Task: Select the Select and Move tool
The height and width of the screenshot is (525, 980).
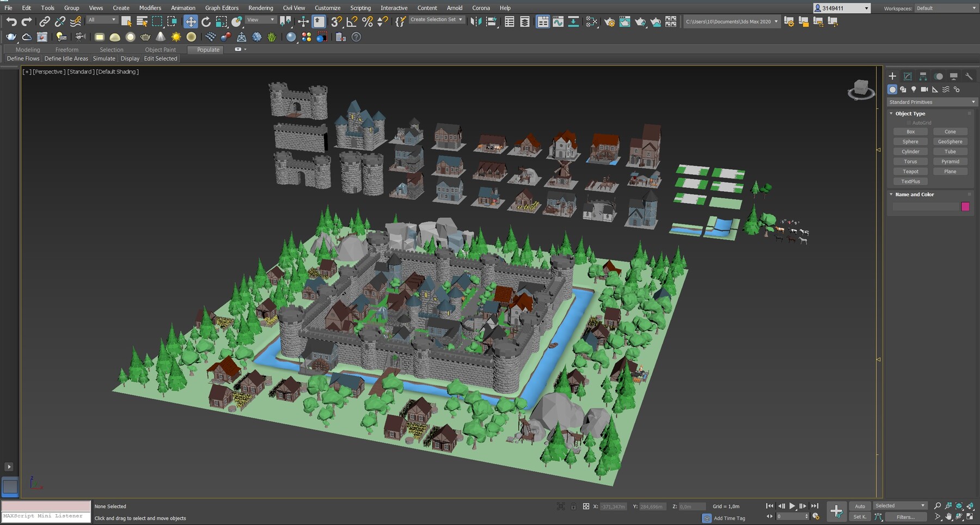Action: pyautogui.click(x=191, y=22)
